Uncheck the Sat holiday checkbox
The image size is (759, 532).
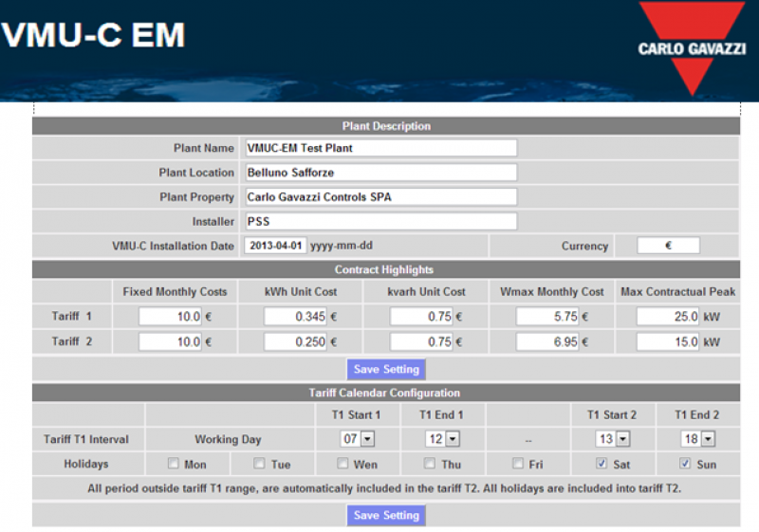(x=602, y=464)
